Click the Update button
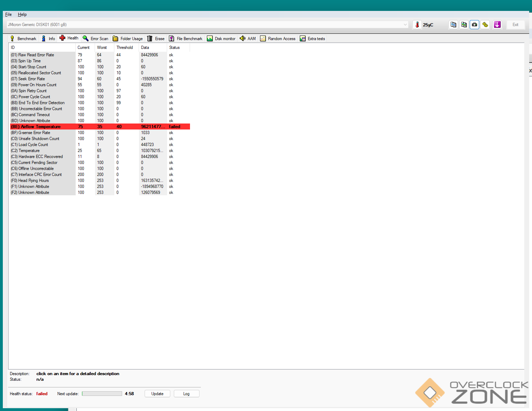This screenshot has width=532, height=411. [157, 394]
